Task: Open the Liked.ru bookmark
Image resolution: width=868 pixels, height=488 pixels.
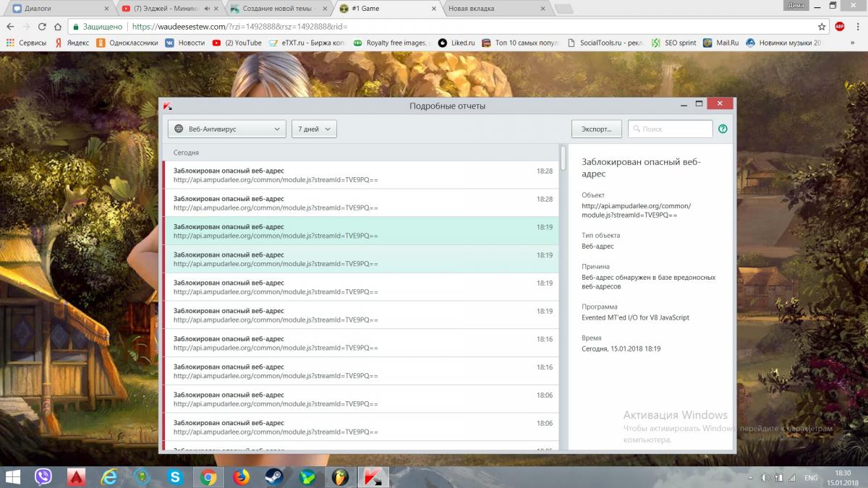Action: click(456, 43)
